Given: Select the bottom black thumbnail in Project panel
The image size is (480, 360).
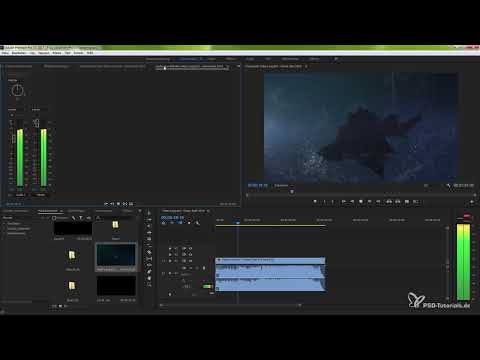Looking at the screenshot, I should tap(116, 286).
